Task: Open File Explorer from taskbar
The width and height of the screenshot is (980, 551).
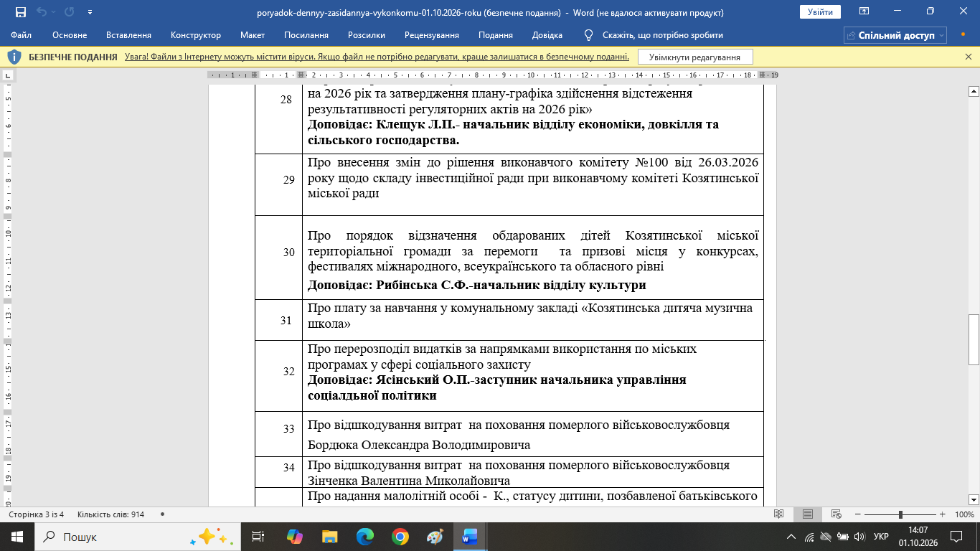Action: click(329, 537)
